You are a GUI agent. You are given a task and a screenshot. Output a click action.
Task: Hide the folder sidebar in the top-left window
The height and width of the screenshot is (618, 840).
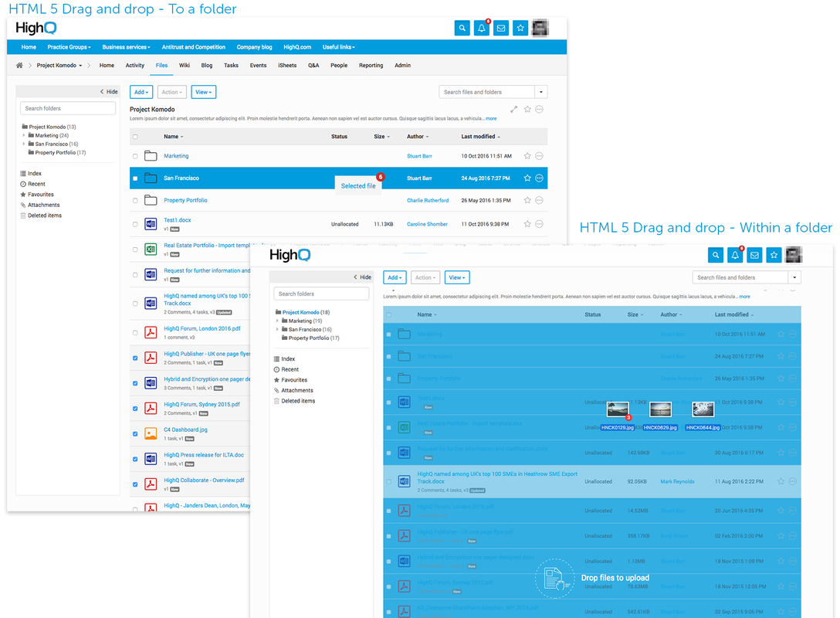pyautogui.click(x=109, y=92)
